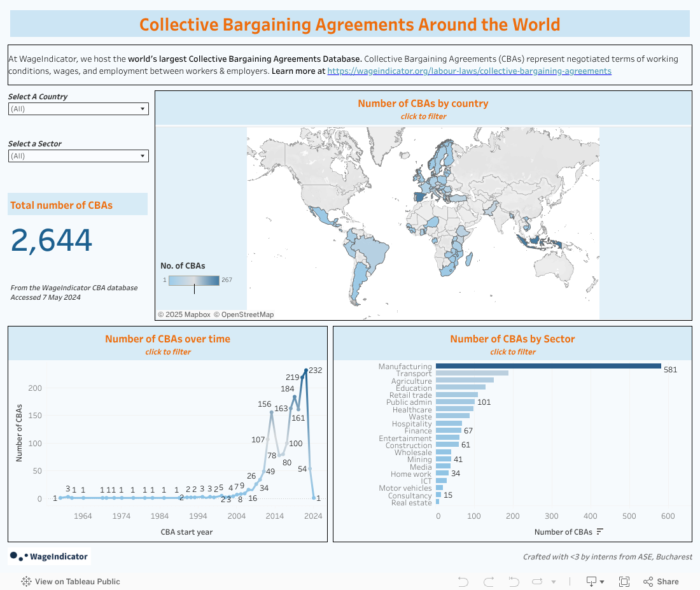
Task: Click the Revert view icon
Action: 514,581
